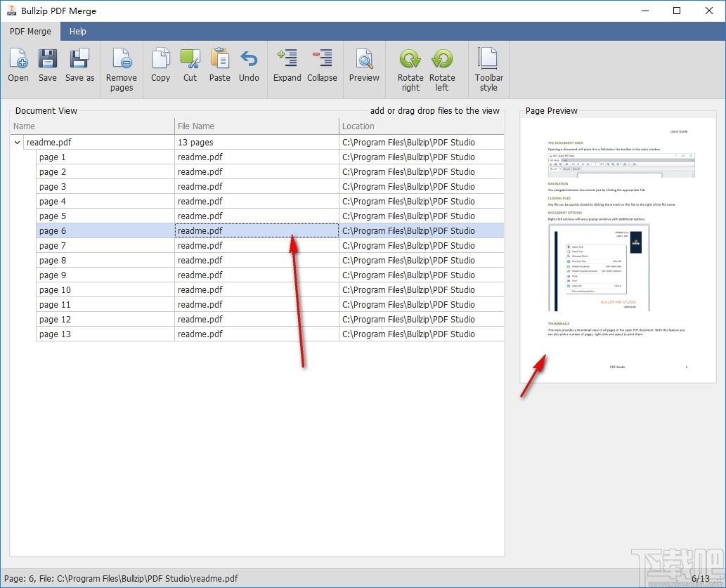The width and height of the screenshot is (726, 588).
Task: Copy the selected page
Action: pyautogui.click(x=161, y=65)
